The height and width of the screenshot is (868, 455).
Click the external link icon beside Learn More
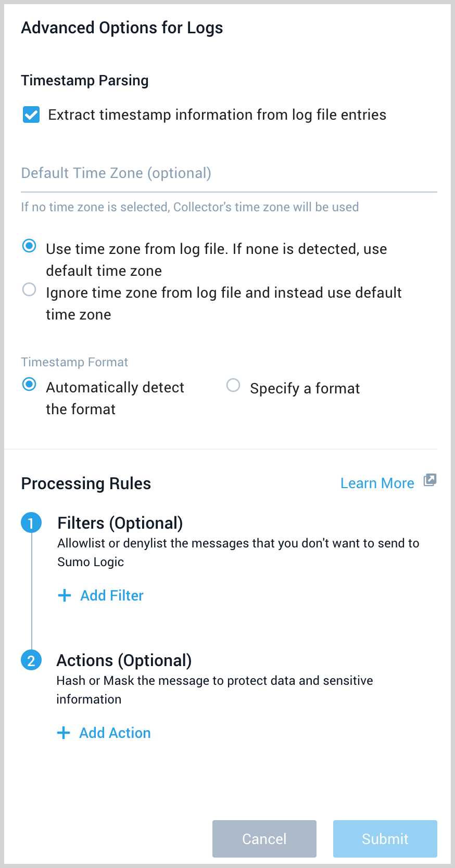click(429, 480)
